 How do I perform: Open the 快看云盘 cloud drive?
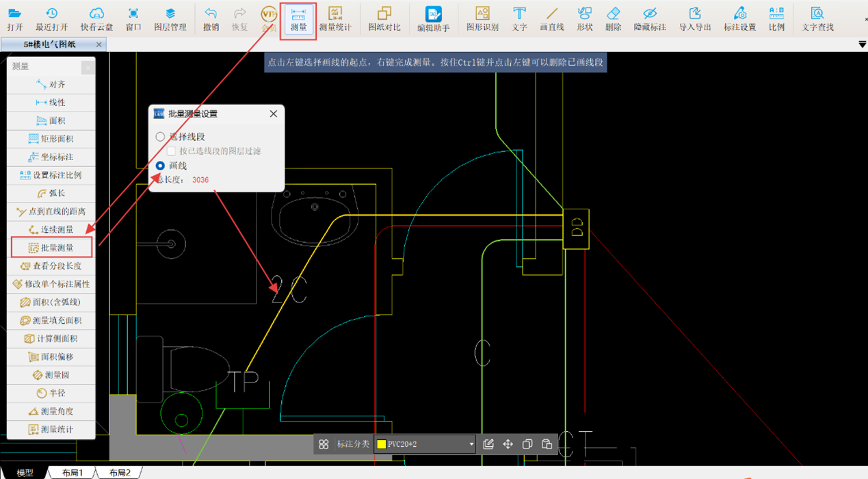click(96, 18)
